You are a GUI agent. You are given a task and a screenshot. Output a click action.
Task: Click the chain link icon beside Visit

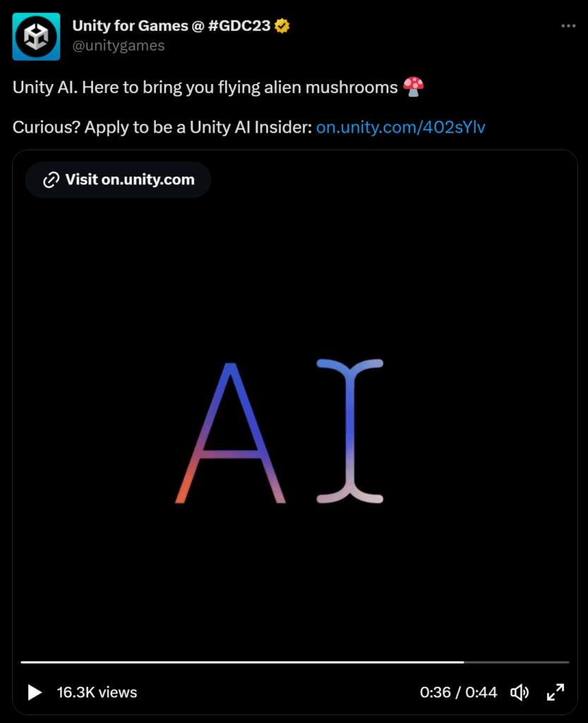pyautogui.click(x=51, y=180)
